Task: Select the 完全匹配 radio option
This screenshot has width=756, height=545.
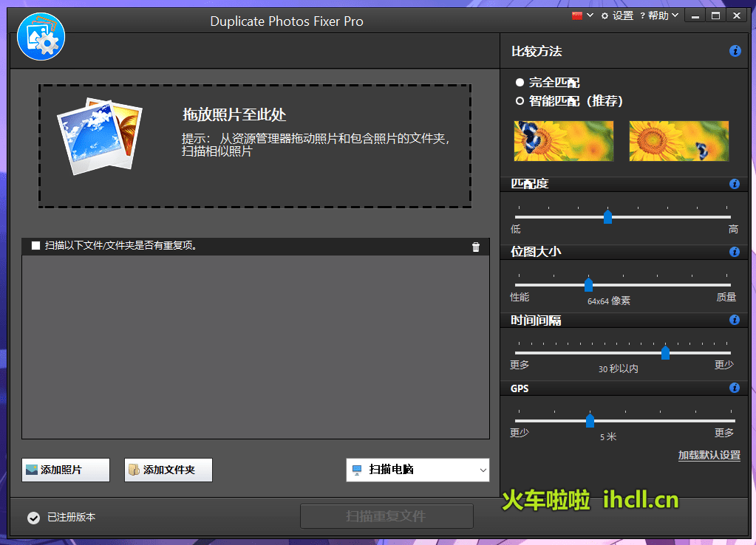Action: (x=520, y=82)
